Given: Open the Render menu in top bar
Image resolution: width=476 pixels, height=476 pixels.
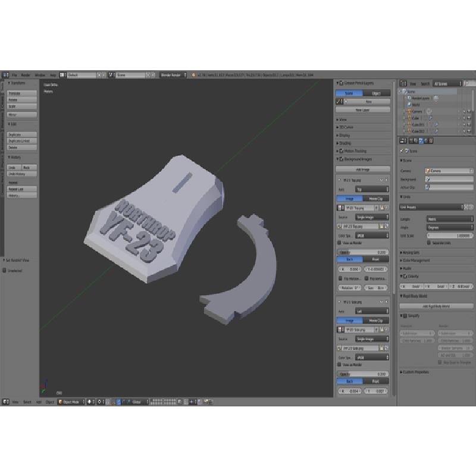Looking at the screenshot, I should tap(26, 75).
